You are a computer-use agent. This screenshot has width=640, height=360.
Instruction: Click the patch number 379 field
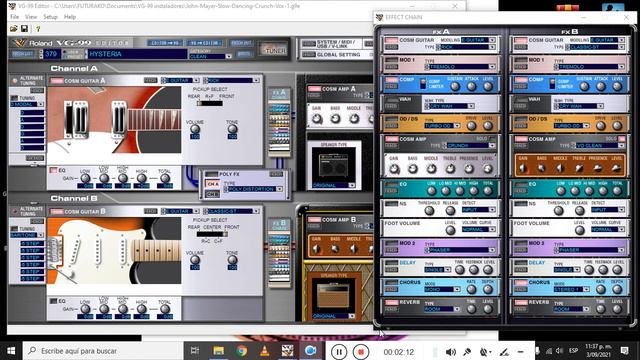tap(51, 54)
